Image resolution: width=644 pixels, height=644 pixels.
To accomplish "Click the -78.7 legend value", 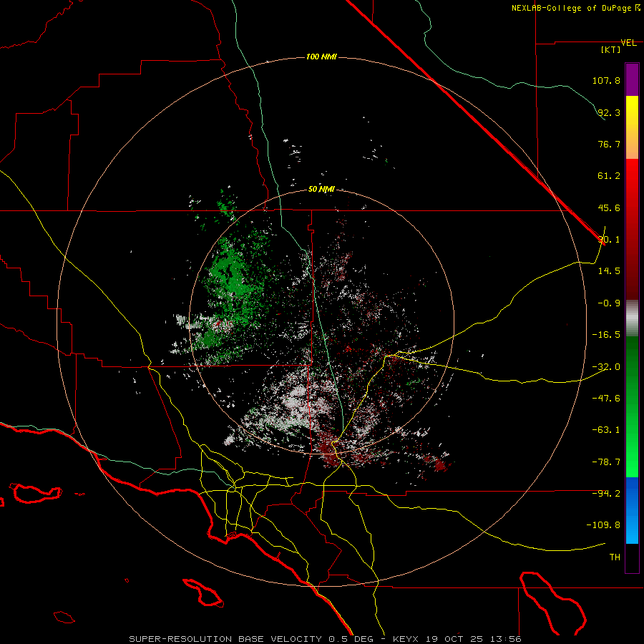I will [x=606, y=462].
